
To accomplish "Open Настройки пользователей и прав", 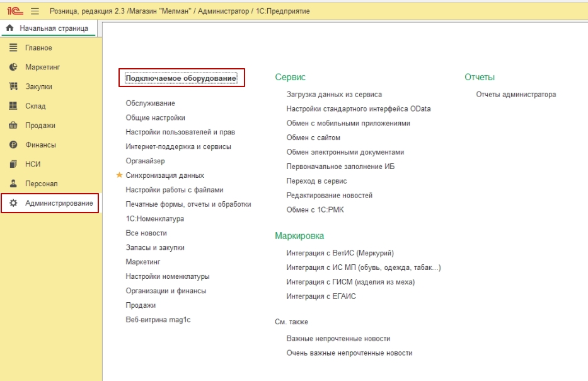I will 180,132.
